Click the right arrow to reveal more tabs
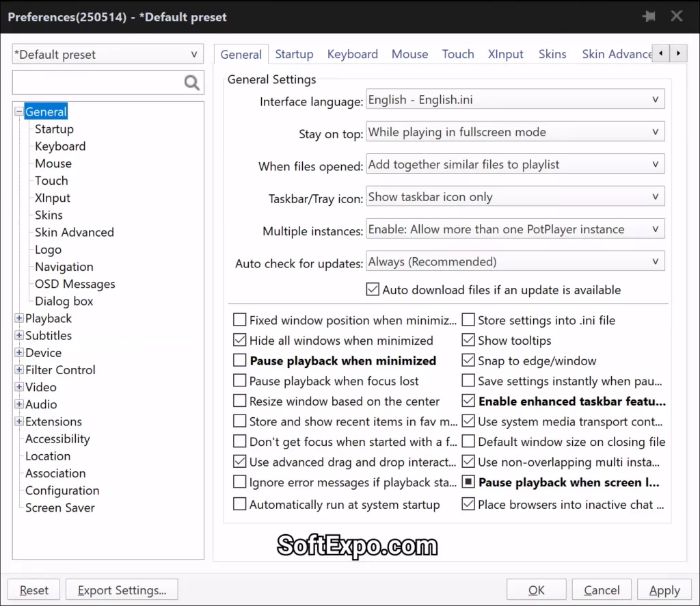This screenshot has height=606, width=700. [x=678, y=53]
